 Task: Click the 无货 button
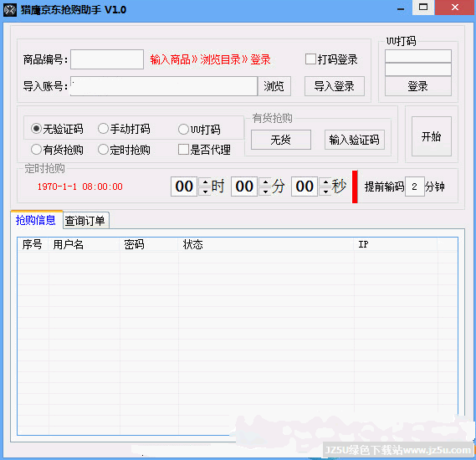click(x=281, y=140)
